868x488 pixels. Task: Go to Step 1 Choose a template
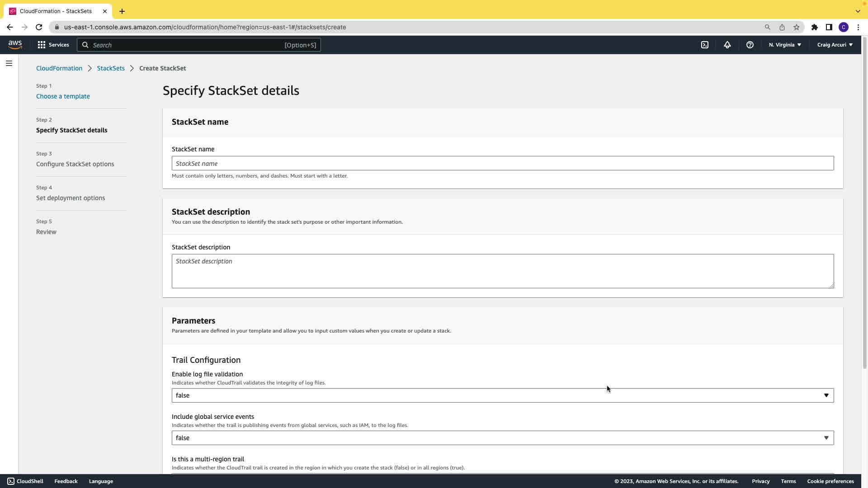tap(63, 96)
